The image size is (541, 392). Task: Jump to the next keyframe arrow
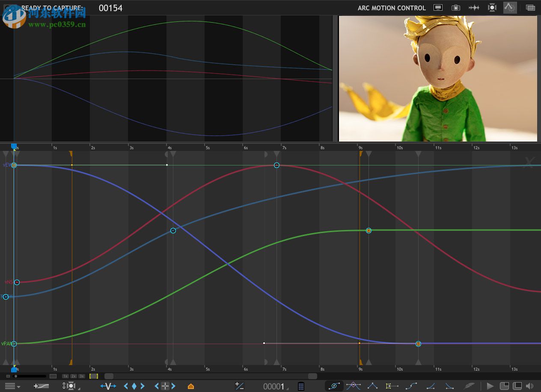click(143, 386)
